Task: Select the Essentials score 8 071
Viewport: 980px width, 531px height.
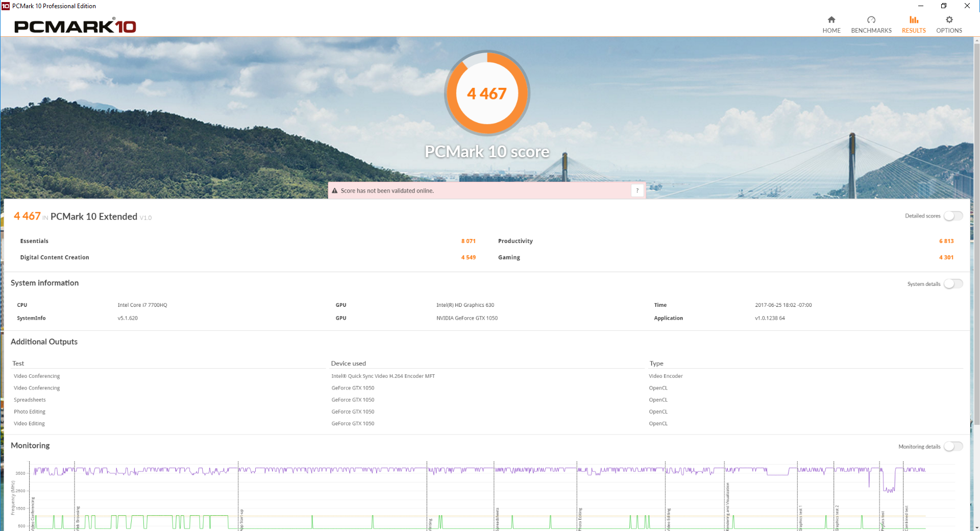Action: tap(468, 241)
